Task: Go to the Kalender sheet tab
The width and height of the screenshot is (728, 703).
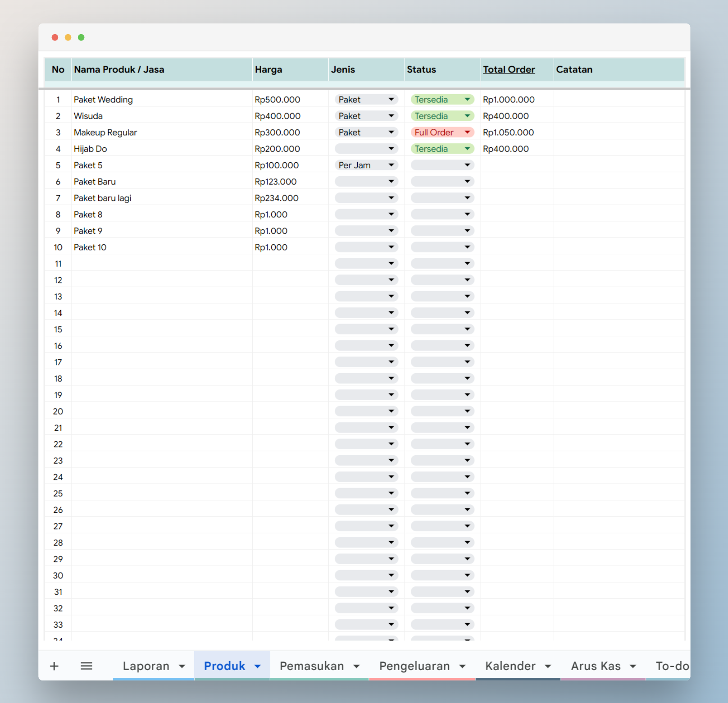Action: pos(510,666)
